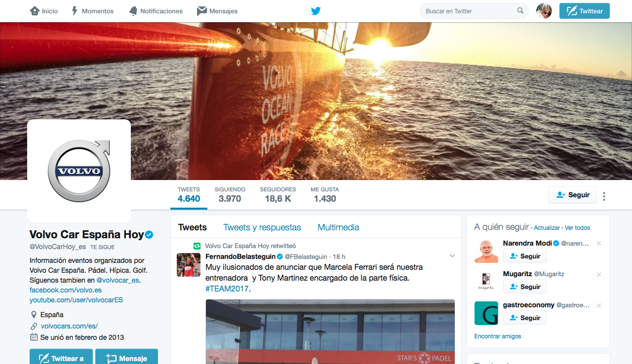Open Mensajes envelope icon

click(x=201, y=11)
